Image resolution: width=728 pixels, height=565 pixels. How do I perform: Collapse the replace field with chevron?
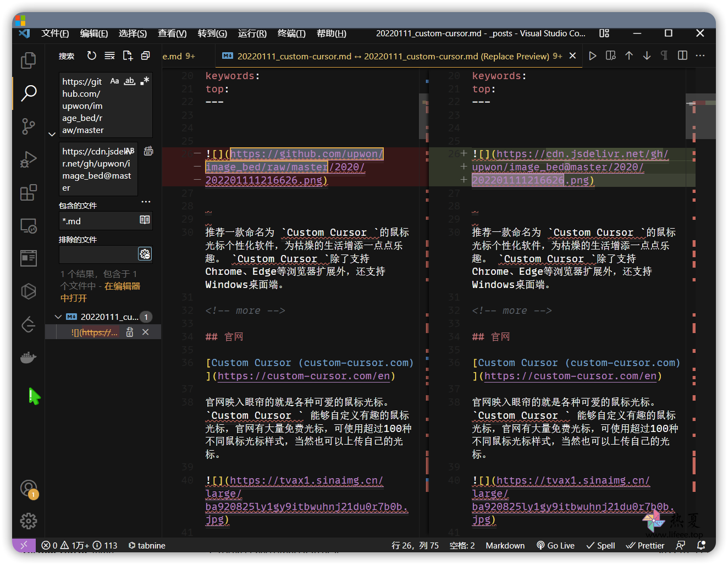click(x=52, y=134)
